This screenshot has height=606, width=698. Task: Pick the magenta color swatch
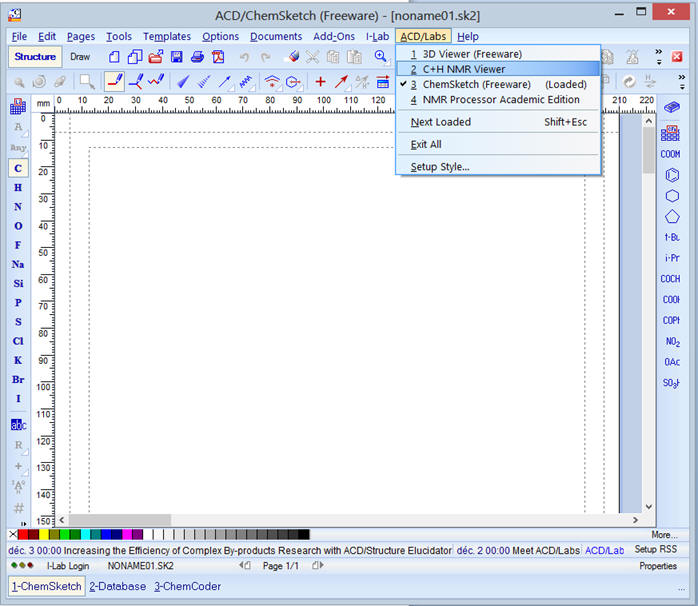[x=127, y=534]
